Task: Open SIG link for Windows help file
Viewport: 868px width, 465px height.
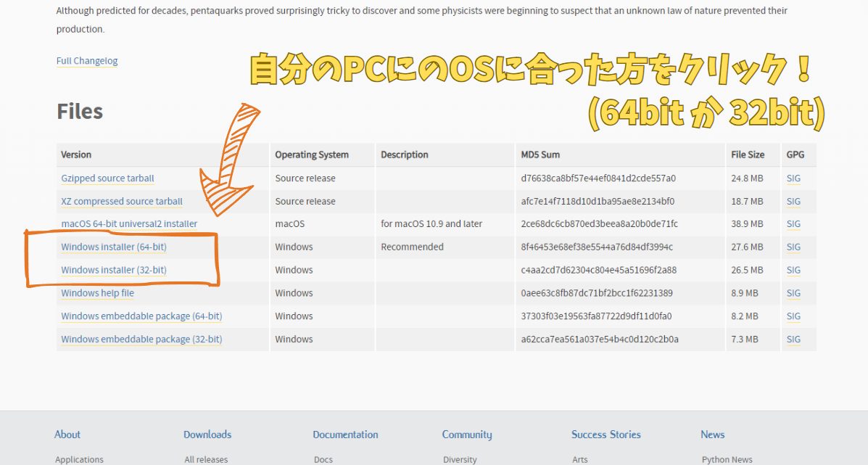Action: (x=793, y=293)
